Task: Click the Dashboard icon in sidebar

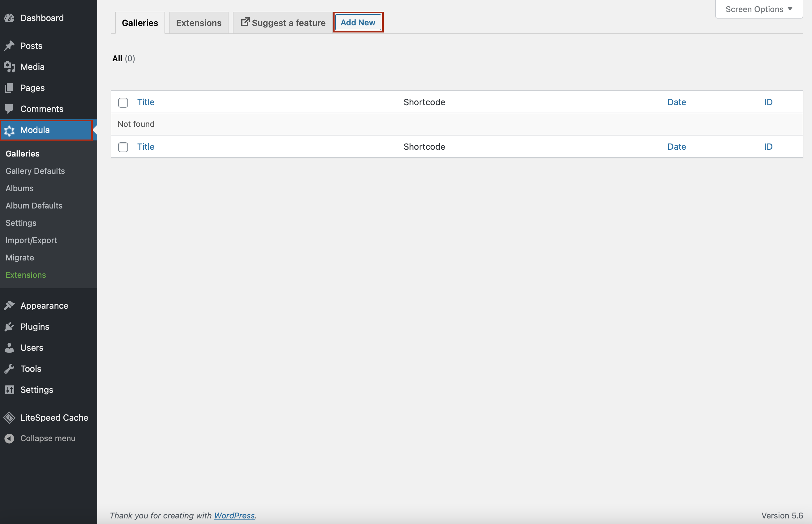Action: [x=9, y=17]
